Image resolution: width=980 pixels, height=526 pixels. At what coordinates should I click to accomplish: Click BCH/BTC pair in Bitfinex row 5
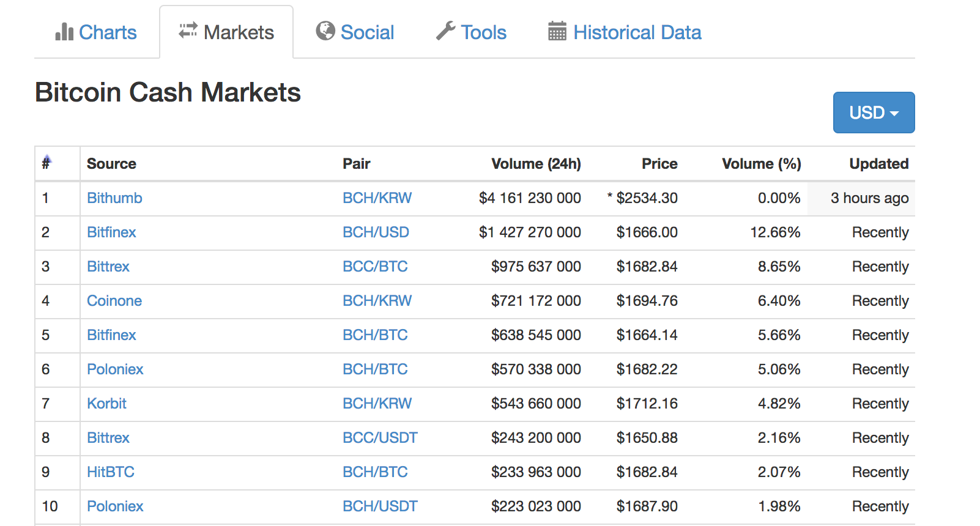click(x=375, y=335)
